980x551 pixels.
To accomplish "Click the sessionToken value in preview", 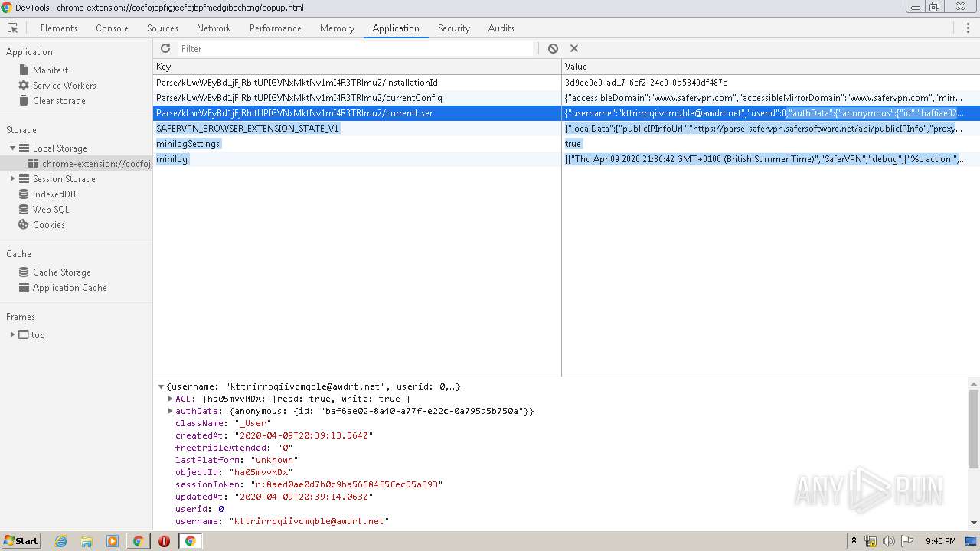I will [347, 484].
